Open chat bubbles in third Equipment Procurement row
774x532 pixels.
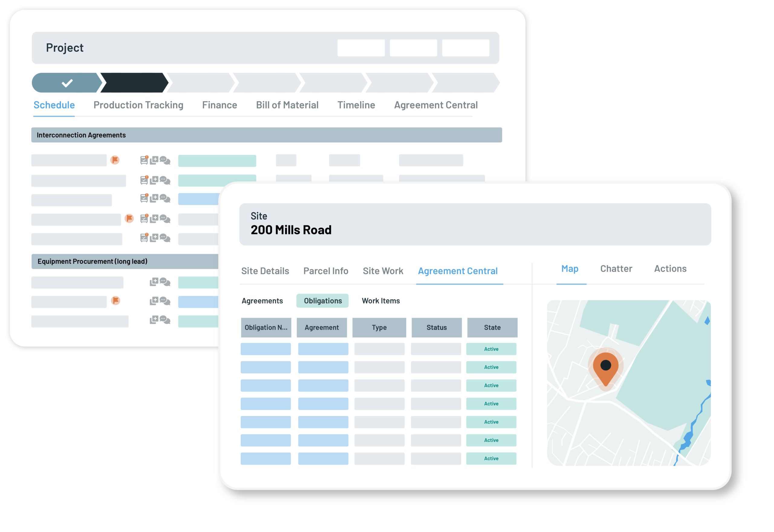[x=165, y=320]
